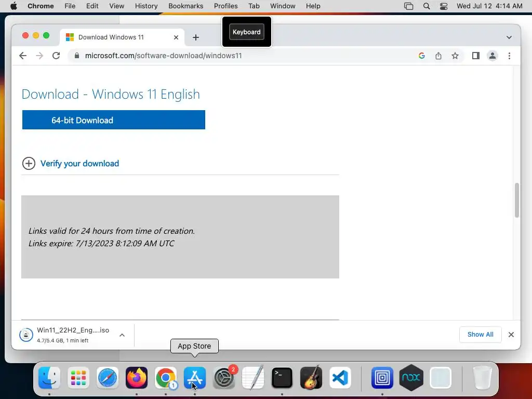Open the tab search chevron
The height and width of the screenshot is (399, 532).
pyautogui.click(x=509, y=37)
